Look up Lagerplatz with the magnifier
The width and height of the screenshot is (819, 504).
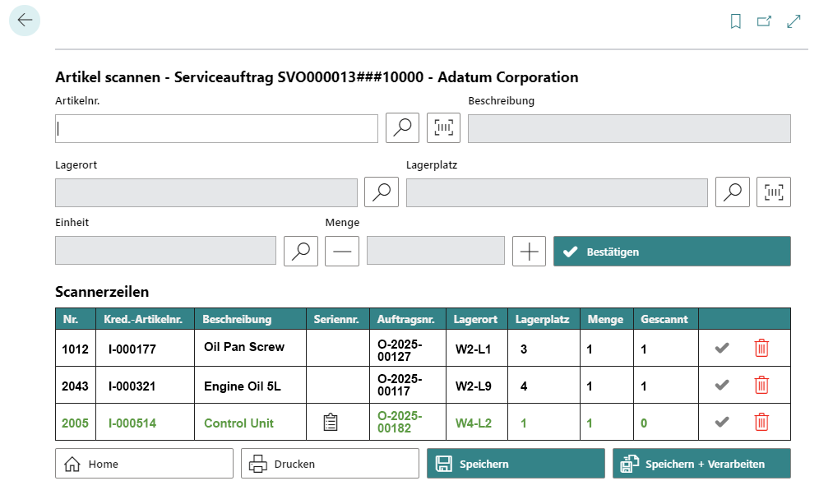733,192
